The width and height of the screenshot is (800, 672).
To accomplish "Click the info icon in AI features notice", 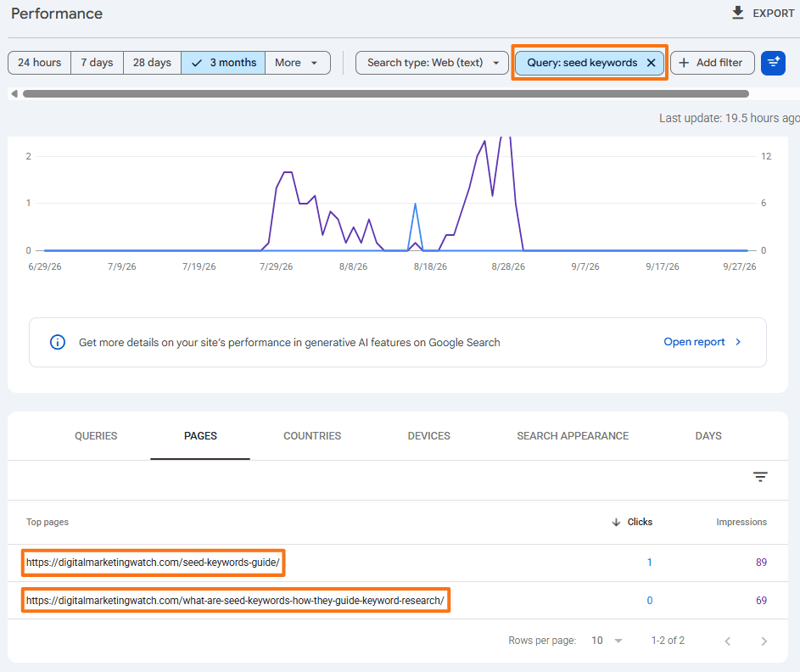I will 58,343.
